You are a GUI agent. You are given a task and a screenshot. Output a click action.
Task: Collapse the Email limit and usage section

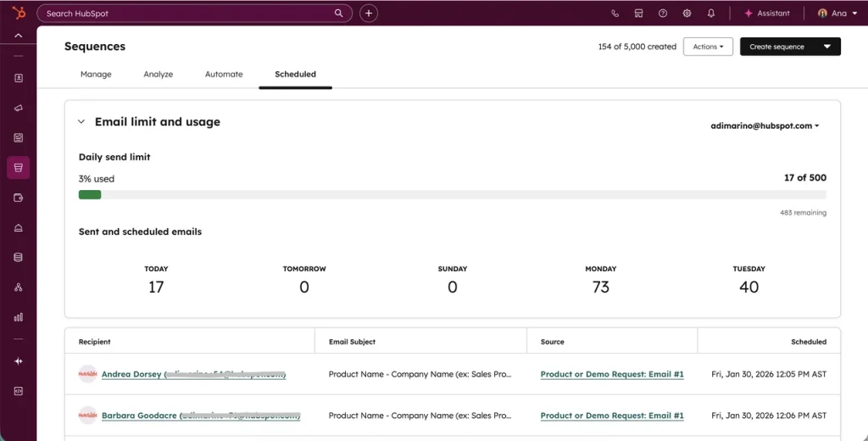pos(81,122)
